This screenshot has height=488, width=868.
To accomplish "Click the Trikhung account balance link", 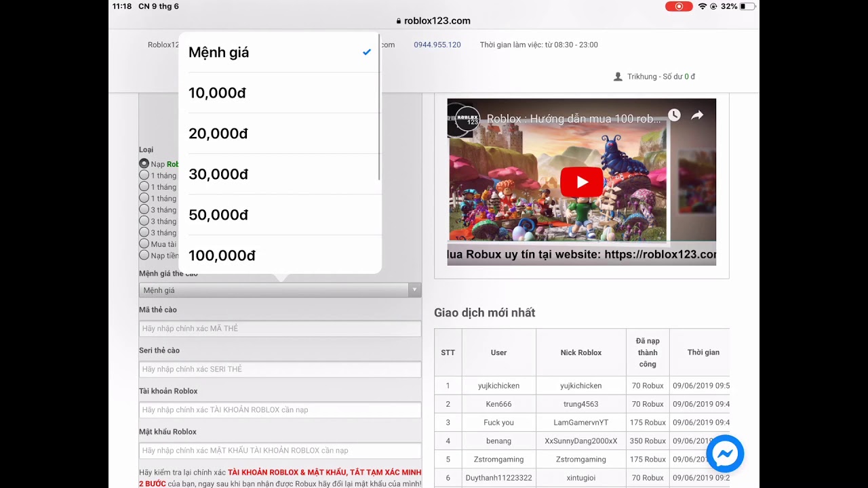I will (661, 77).
